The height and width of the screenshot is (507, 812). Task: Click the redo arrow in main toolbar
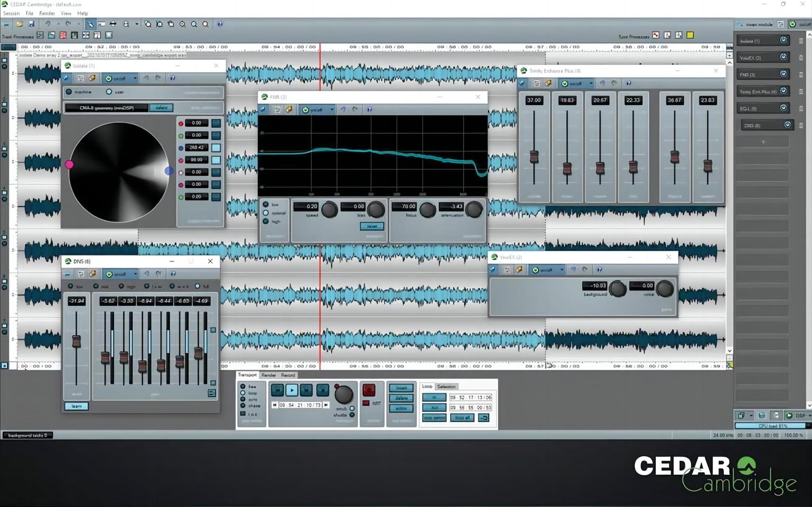68,24
